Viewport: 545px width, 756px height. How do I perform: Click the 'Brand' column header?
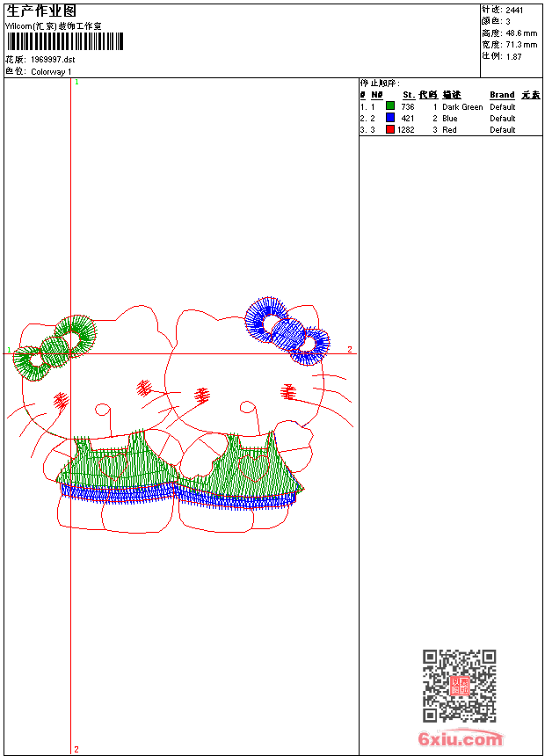click(502, 95)
